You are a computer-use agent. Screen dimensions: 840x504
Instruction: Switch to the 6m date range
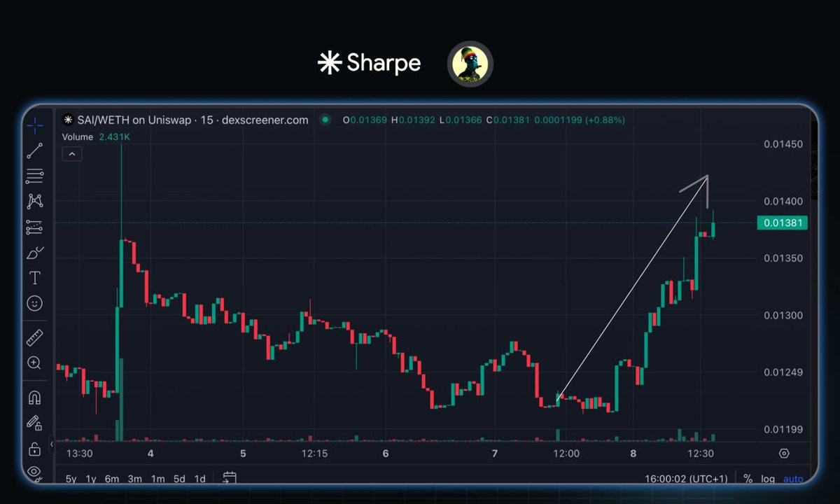click(112, 479)
